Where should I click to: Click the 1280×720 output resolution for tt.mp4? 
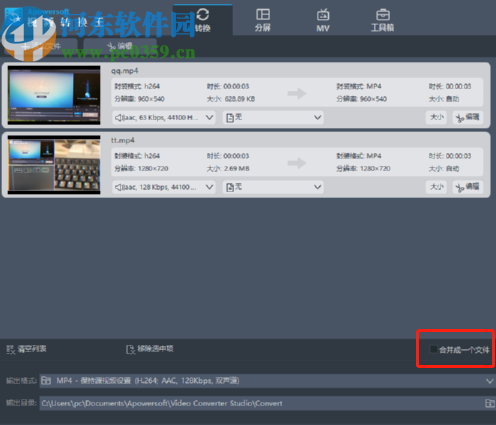(x=375, y=169)
